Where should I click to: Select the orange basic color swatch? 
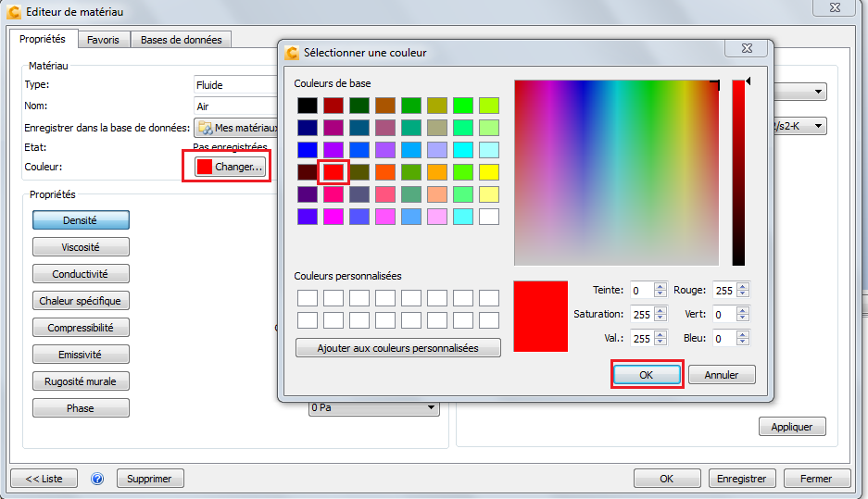point(436,172)
